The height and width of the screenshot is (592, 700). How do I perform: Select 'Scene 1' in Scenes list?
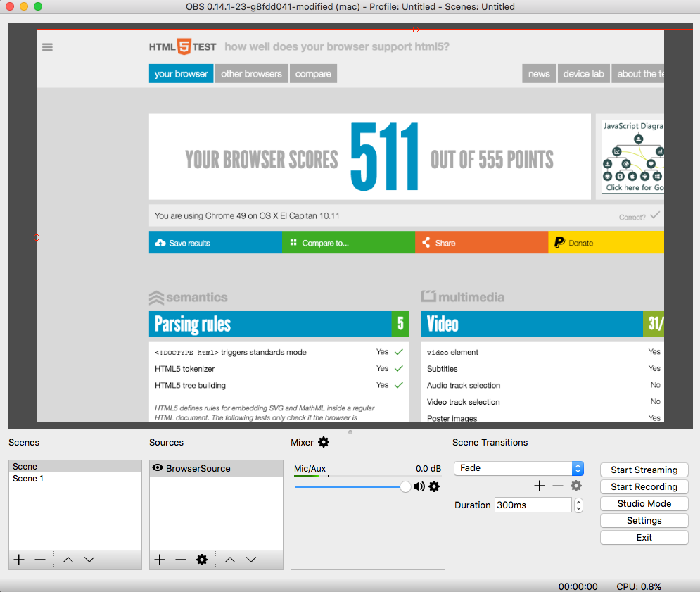pyautogui.click(x=75, y=479)
